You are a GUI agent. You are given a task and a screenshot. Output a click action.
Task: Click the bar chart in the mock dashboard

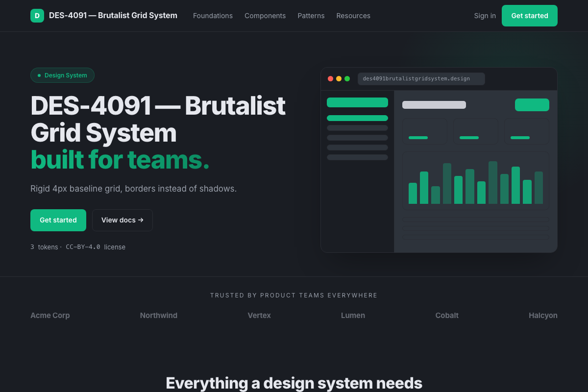click(476, 181)
